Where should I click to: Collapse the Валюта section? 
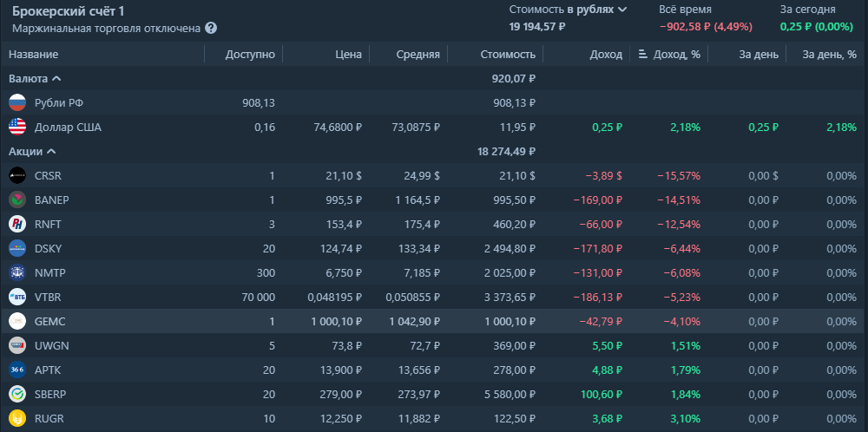click(x=35, y=79)
